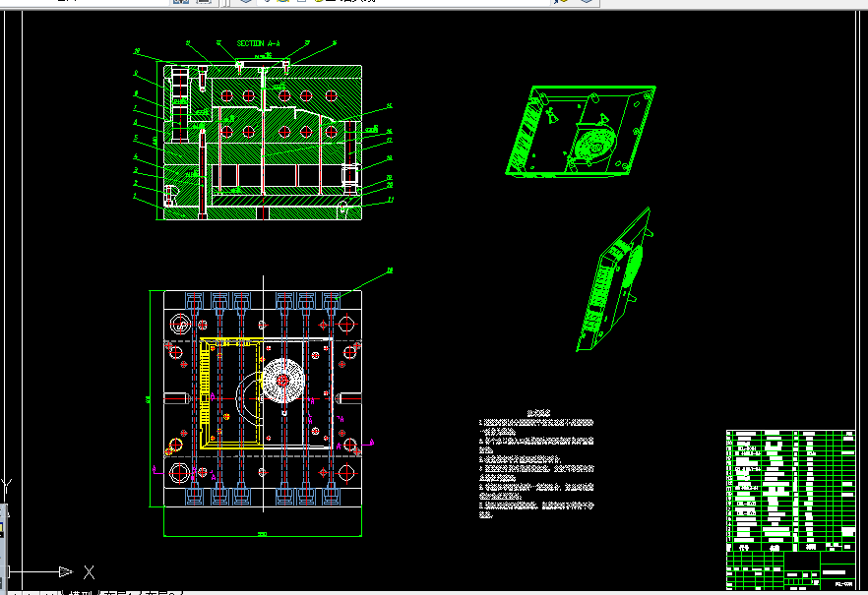The height and width of the screenshot is (595, 868).
Task: Select the horizontal dimension below the plan view
Action: (x=263, y=534)
